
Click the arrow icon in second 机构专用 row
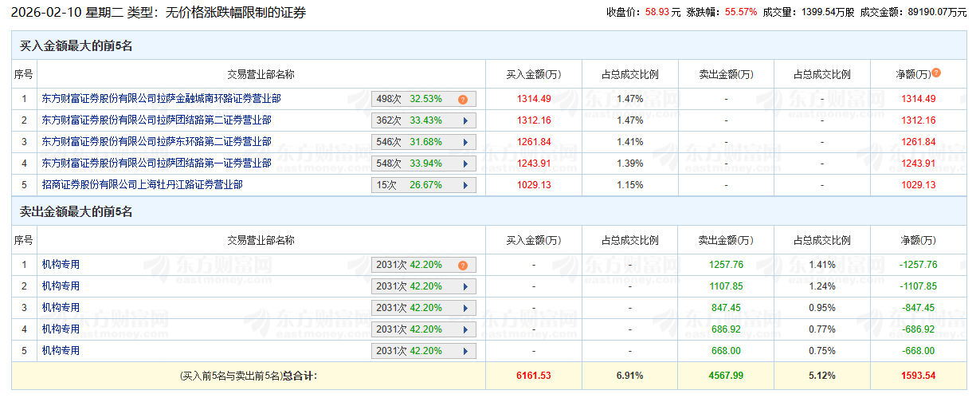tap(463, 287)
